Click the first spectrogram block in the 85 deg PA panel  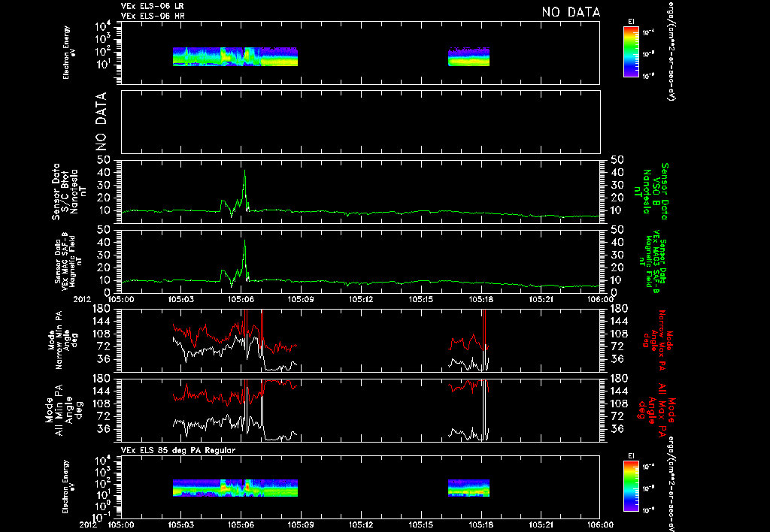click(235, 488)
